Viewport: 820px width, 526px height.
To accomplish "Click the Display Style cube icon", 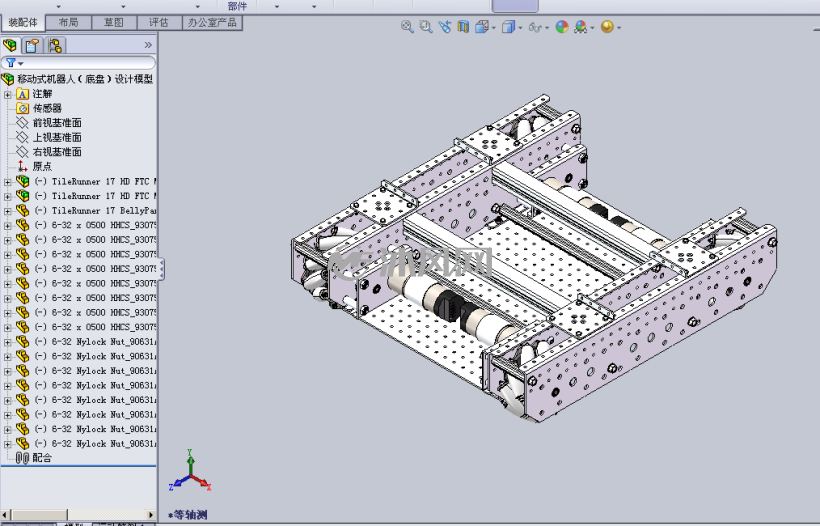I will pyautogui.click(x=508, y=27).
